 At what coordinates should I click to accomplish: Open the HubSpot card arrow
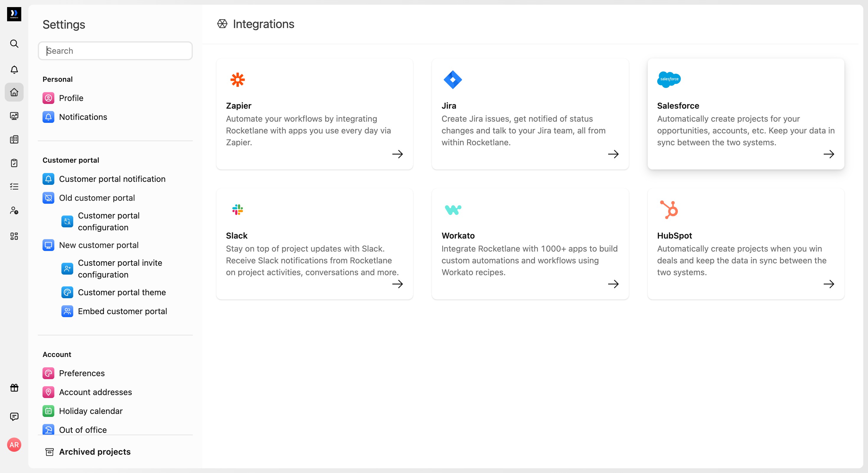click(829, 284)
